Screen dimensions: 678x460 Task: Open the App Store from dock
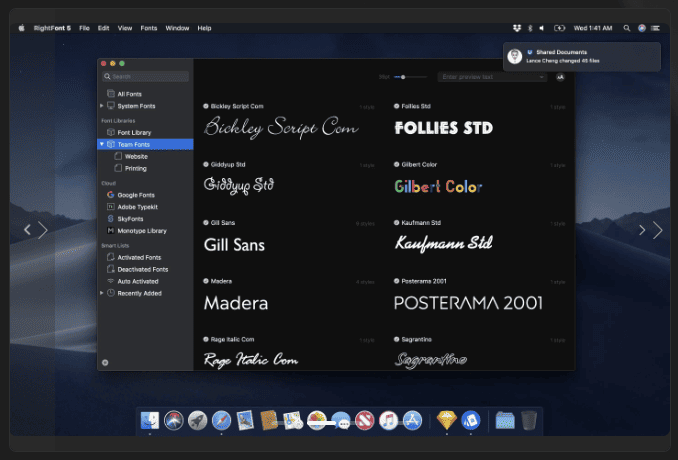[x=413, y=420]
